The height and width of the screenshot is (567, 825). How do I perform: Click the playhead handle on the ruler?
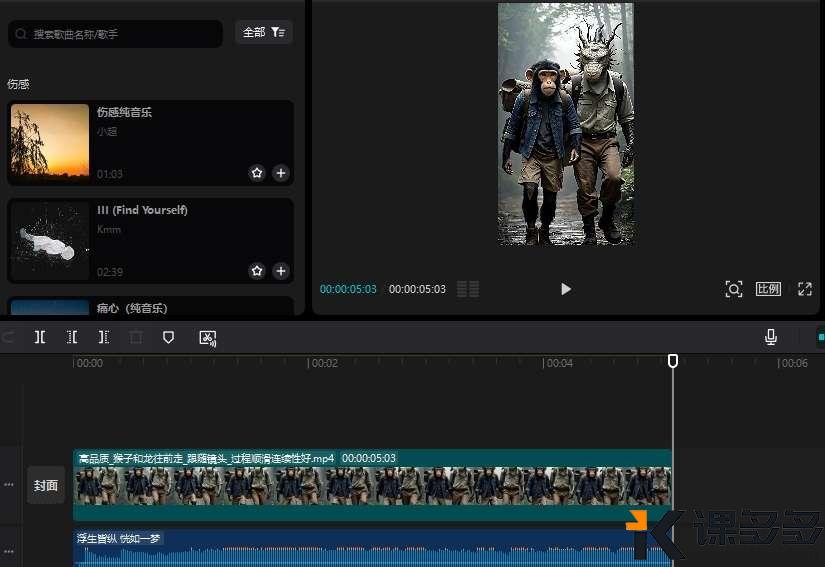673,361
